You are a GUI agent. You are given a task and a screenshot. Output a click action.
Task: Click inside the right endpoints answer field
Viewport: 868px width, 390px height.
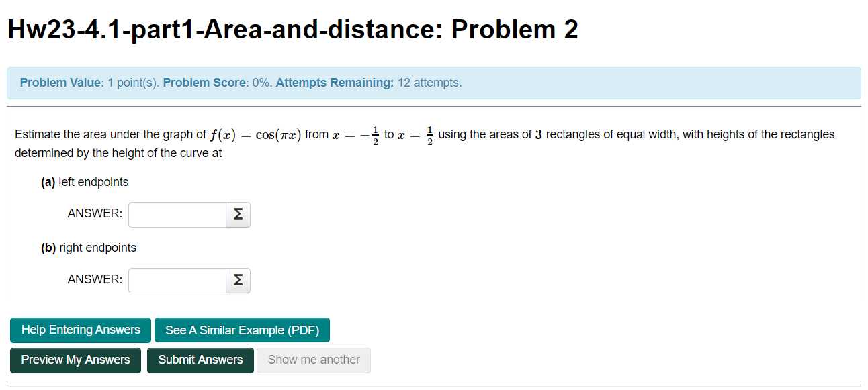[x=176, y=280]
